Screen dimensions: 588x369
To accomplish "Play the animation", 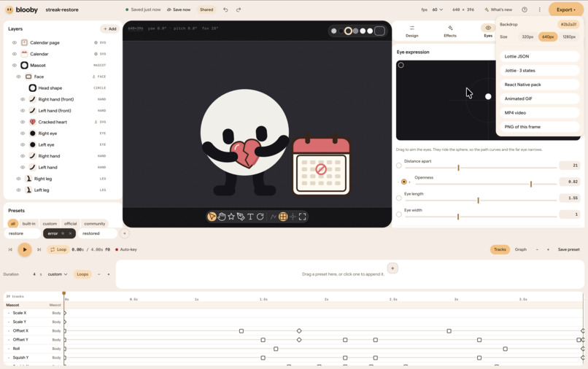I will [25, 249].
